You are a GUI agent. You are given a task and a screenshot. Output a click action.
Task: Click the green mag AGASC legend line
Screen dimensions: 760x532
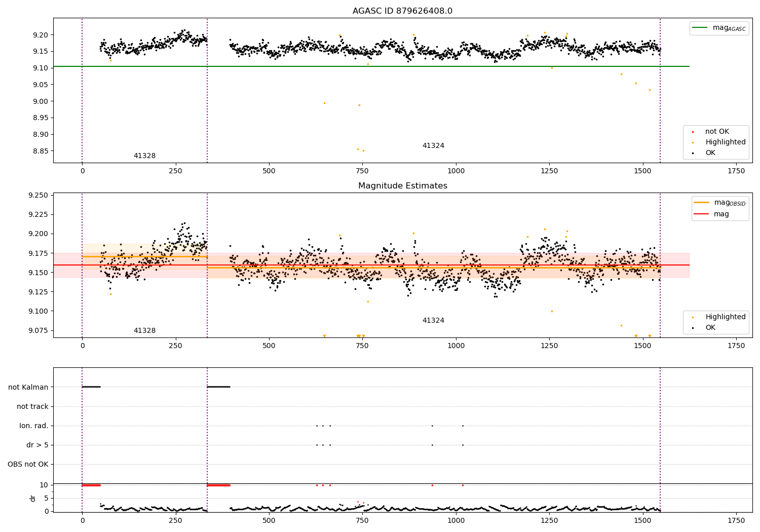pyautogui.click(x=700, y=28)
